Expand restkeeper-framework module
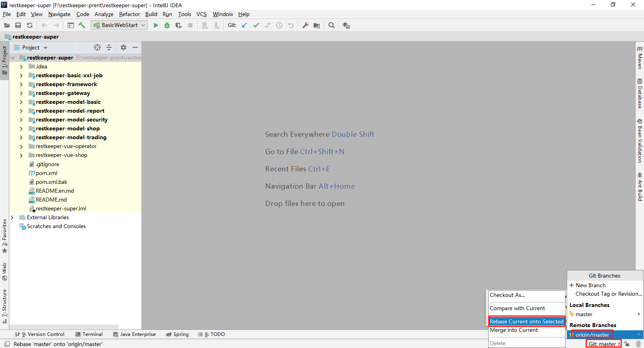644x348 pixels. [21, 84]
